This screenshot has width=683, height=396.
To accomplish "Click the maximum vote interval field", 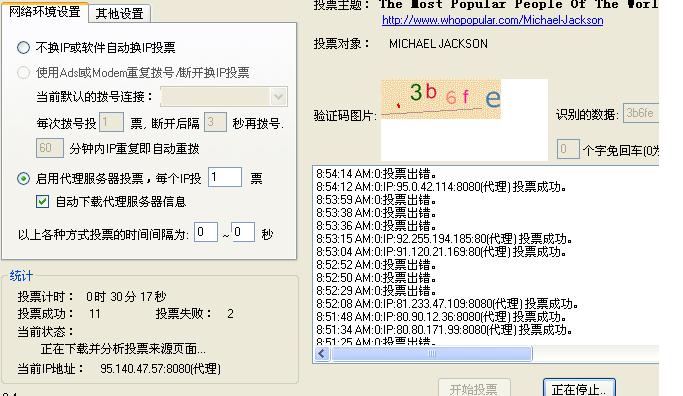I will pyautogui.click(x=243, y=232).
